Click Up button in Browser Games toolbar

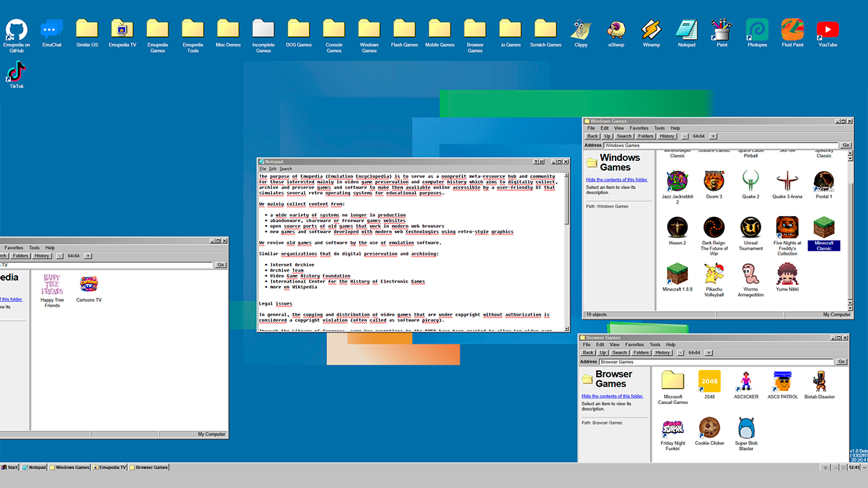603,353
